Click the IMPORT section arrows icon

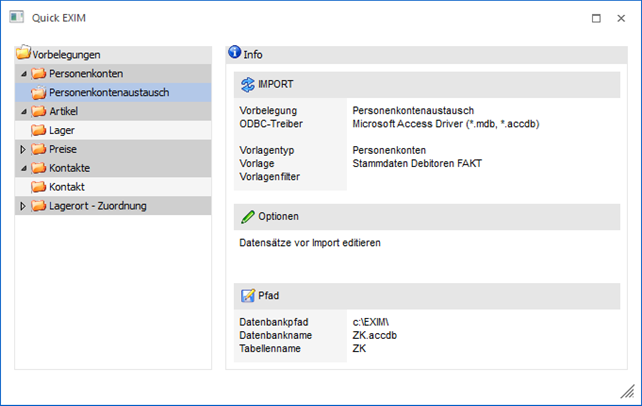pyautogui.click(x=248, y=84)
